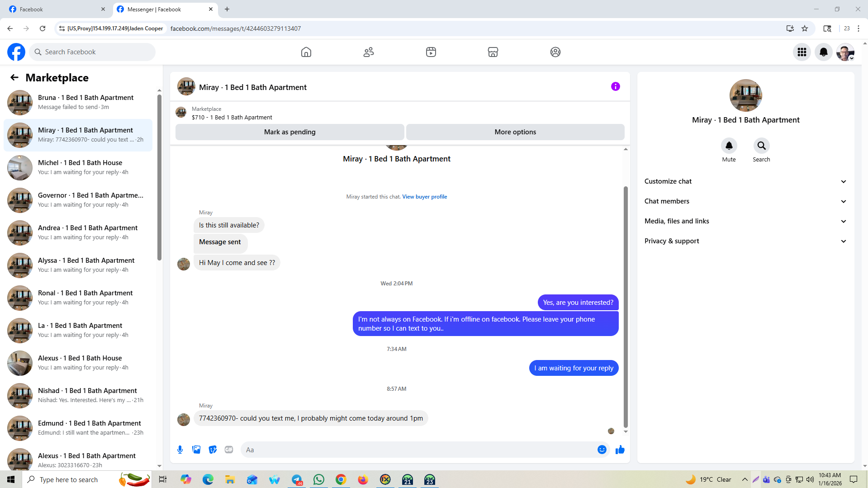This screenshot has width=868, height=488.
Task: Open conversation information purple icon
Action: click(616, 86)
